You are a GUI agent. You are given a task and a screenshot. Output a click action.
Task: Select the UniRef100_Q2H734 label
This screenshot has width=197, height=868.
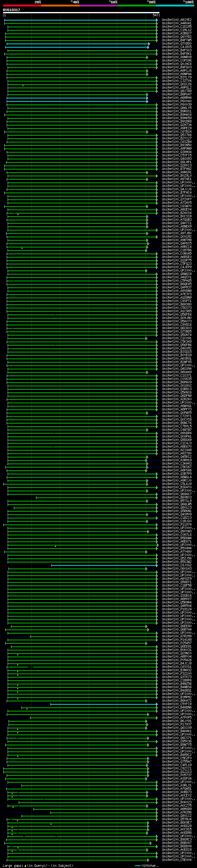[177, 125]
